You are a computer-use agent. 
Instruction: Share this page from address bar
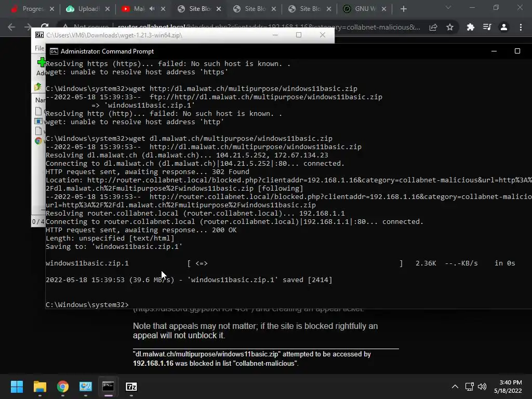pyautogui.click(x=433, y=27)
